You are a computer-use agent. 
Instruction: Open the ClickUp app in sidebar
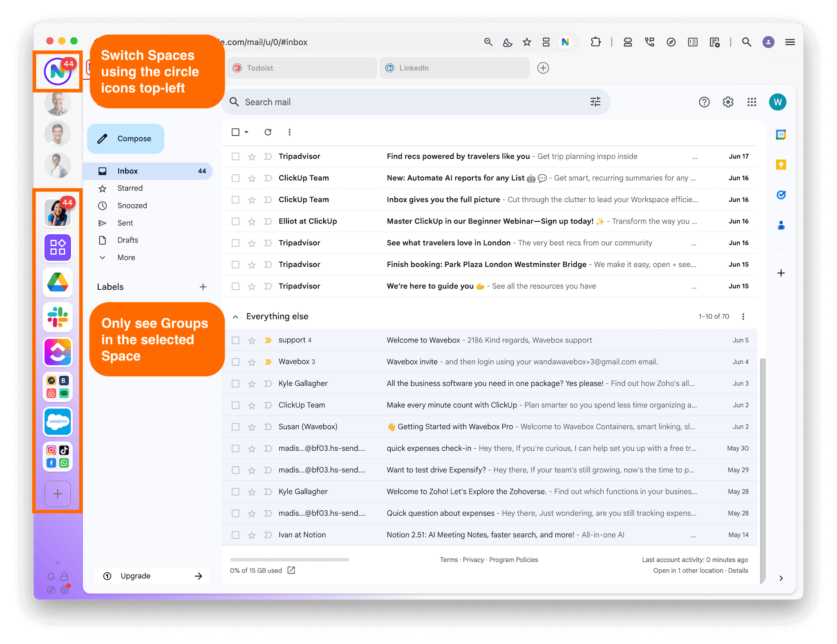58,352
